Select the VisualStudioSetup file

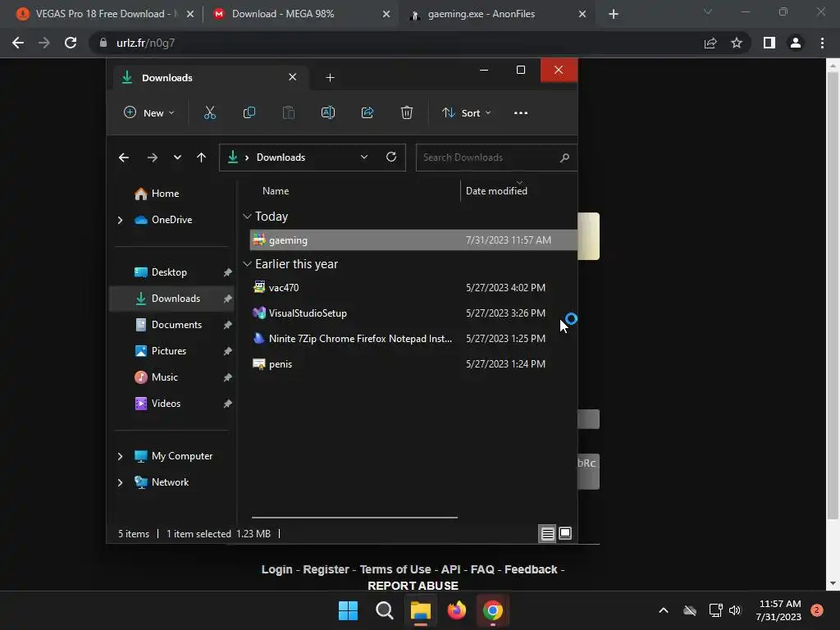[x=413, y=313]
